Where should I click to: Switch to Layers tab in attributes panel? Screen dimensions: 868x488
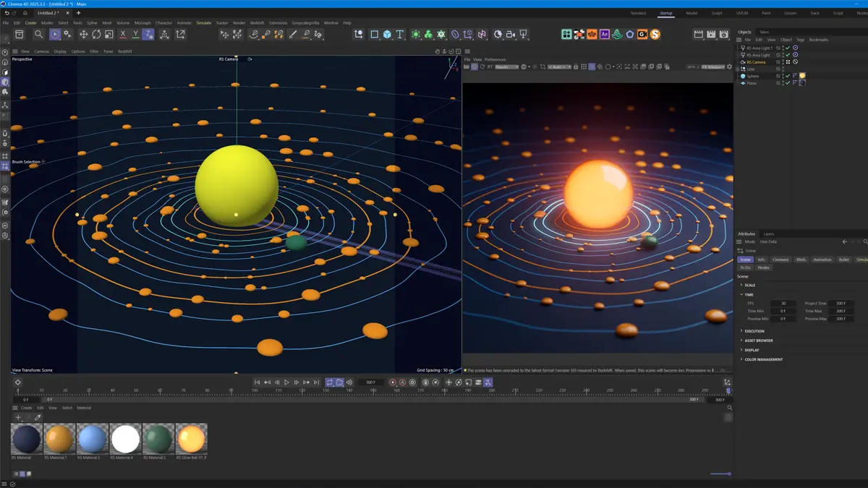tap(768, 234)
